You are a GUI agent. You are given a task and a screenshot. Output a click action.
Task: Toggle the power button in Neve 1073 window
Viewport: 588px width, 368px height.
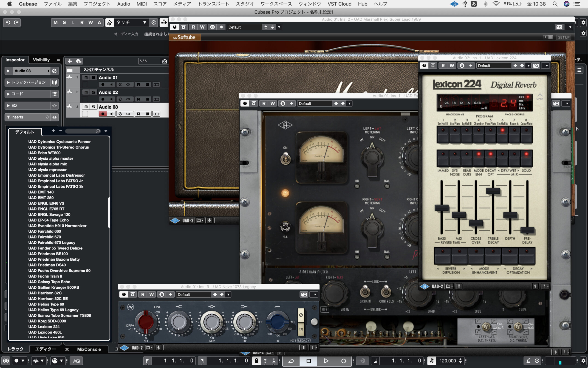coord(124,294)
